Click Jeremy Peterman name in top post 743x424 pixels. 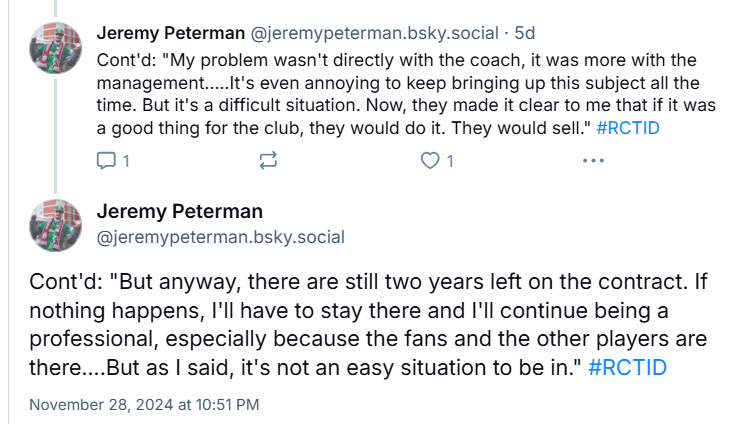(x=167, y=32)
